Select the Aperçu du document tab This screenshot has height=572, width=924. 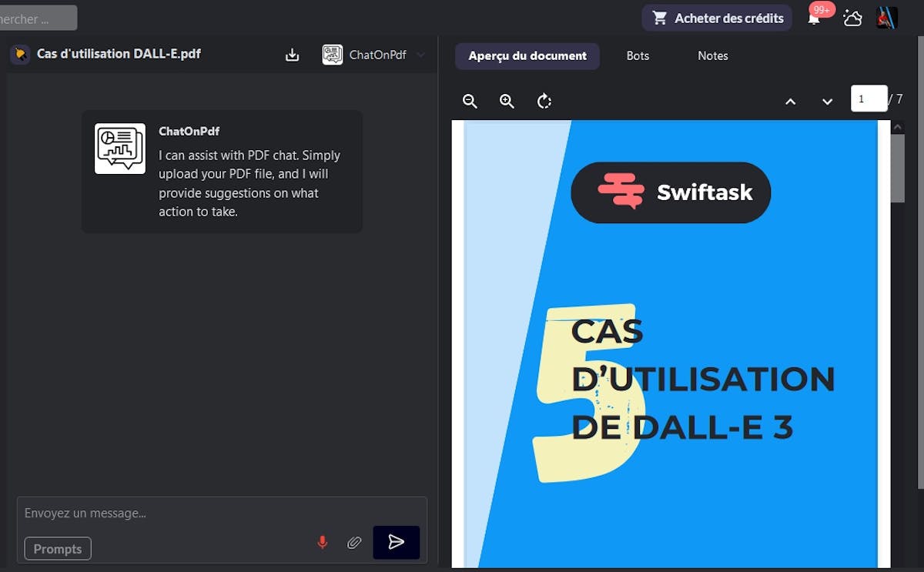(x=527, y=55)
